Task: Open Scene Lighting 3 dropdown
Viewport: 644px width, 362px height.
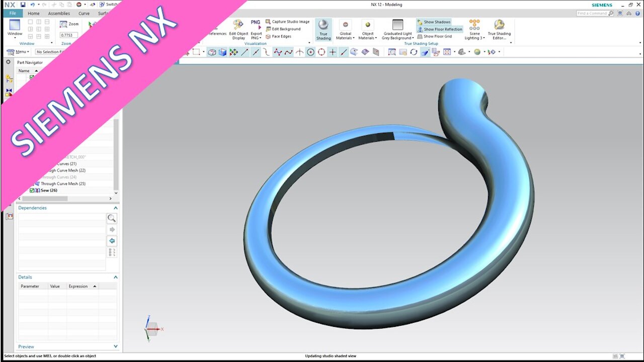Action: coord(474,30)
